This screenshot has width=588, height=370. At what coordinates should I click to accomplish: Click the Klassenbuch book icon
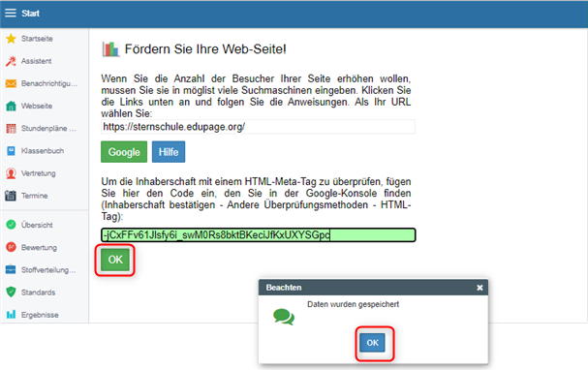(12, 151)
